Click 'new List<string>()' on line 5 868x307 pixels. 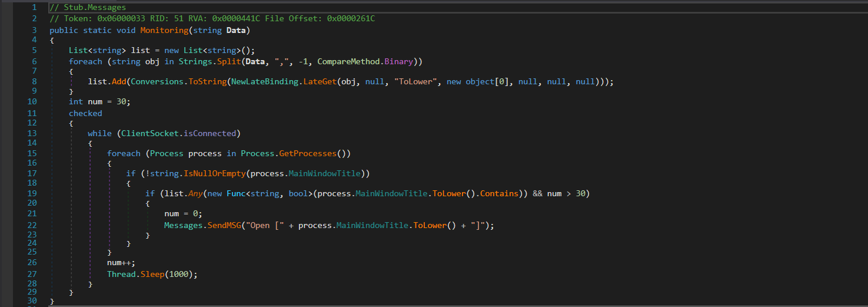[x=207, y=50]
